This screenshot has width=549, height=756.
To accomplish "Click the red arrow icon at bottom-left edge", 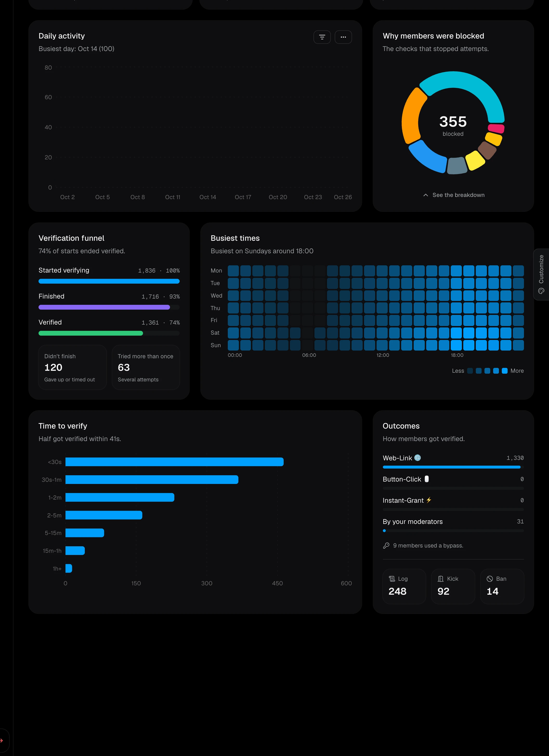I will tap(2, 740).
